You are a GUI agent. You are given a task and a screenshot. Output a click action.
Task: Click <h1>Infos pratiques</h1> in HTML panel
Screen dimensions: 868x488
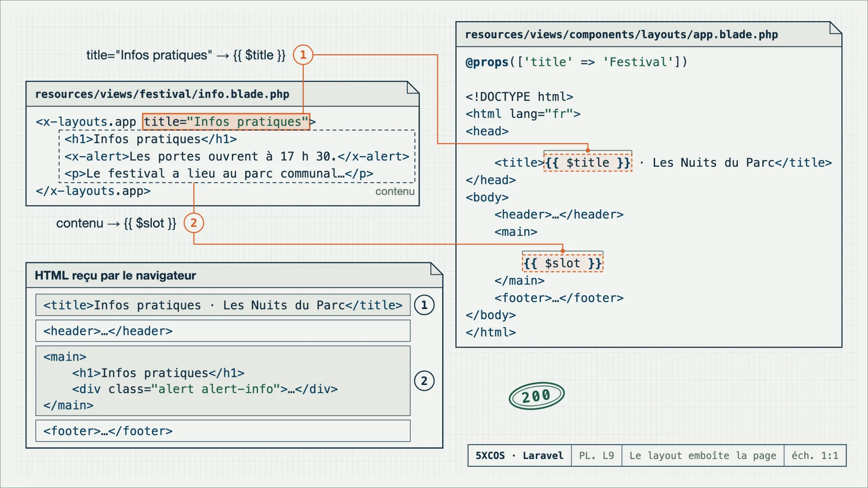tap(158, 373)
